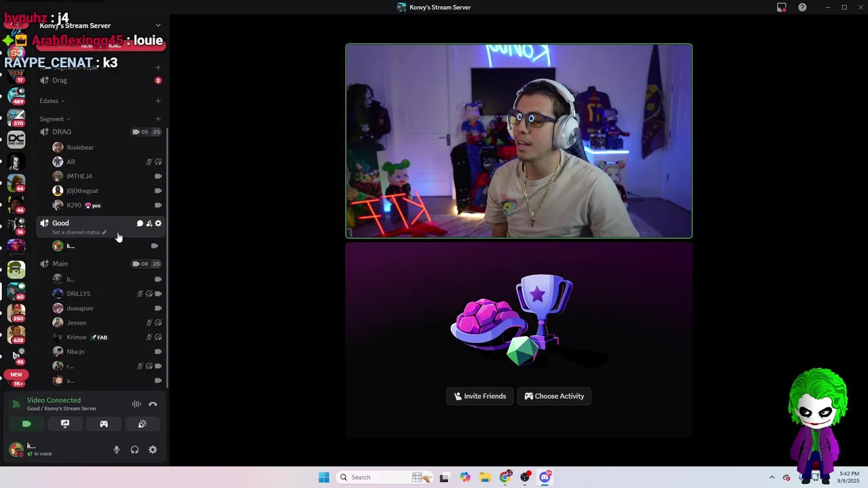Viewport: 868px width, 488px height.
Task: Select user j0j0thegoat in DRAG channel
Action: tap(106, 190)
